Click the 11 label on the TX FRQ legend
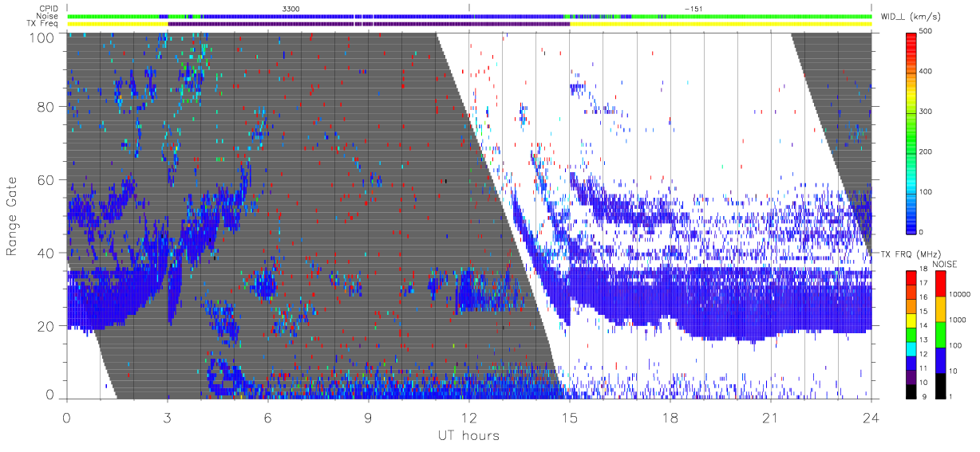The image size is (980, 452). point(923,368)
